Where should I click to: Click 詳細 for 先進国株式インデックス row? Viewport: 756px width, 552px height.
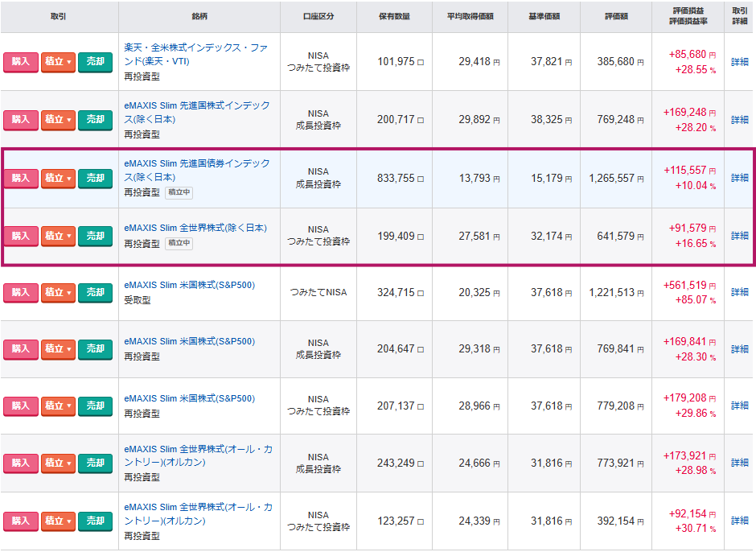pyautogui.click(x=739, y=120)
